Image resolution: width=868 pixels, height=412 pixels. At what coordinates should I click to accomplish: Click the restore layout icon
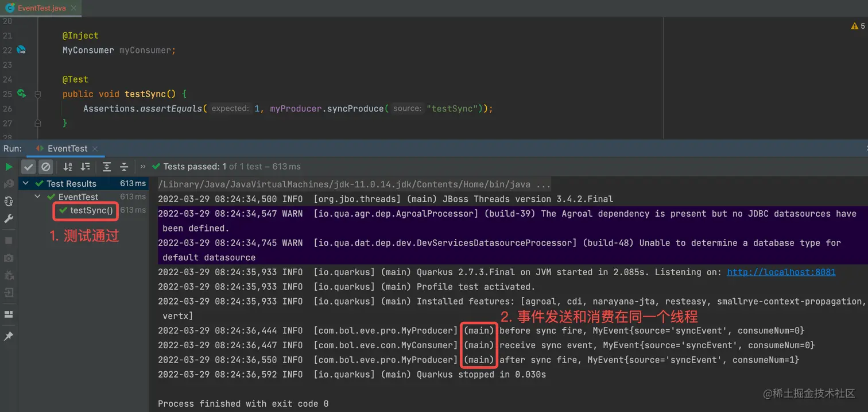9,314
